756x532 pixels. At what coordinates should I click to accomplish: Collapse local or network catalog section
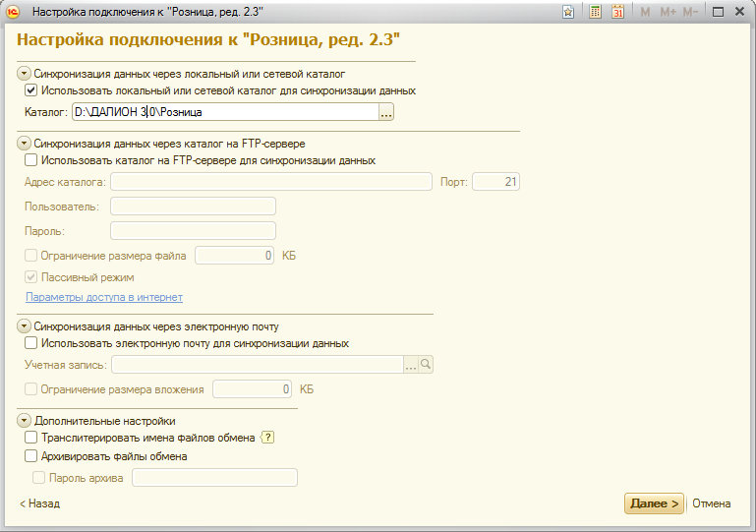click(25, 74)
